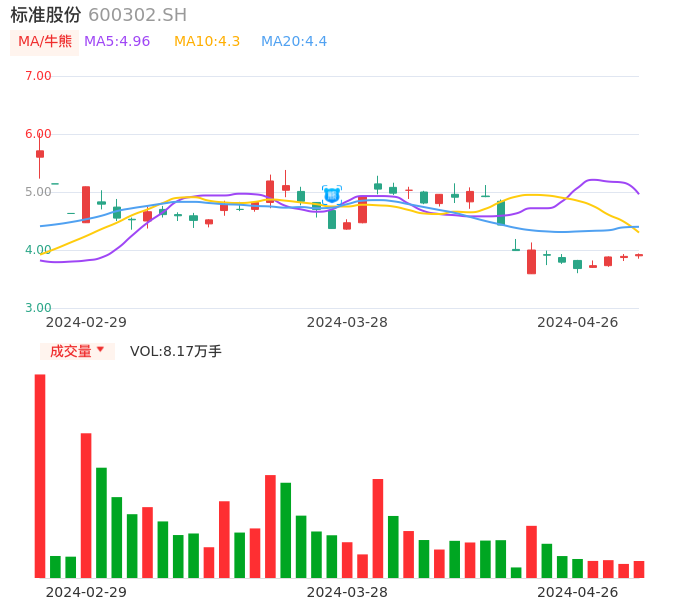This screenshot has width=686, height=606.
Task: Click the 2024-04-26 date label under volume chart
Action: 577,592
